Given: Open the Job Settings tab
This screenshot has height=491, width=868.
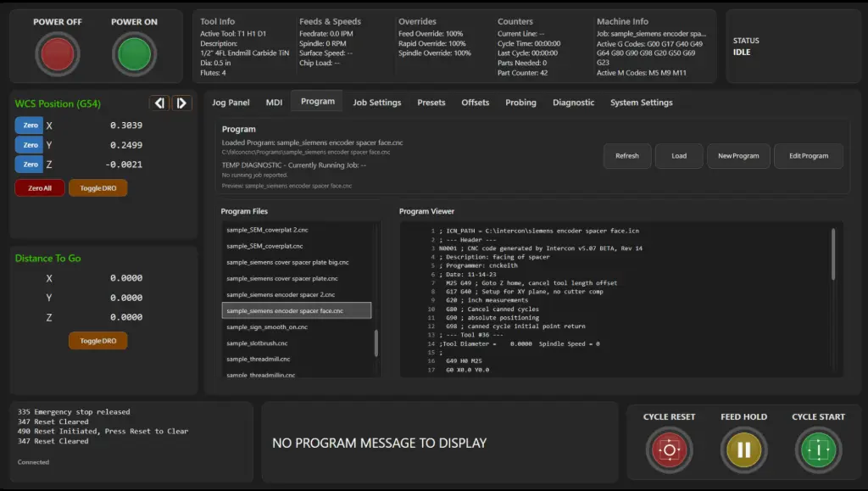Looking at the screenshot, I should click(377, 103).
